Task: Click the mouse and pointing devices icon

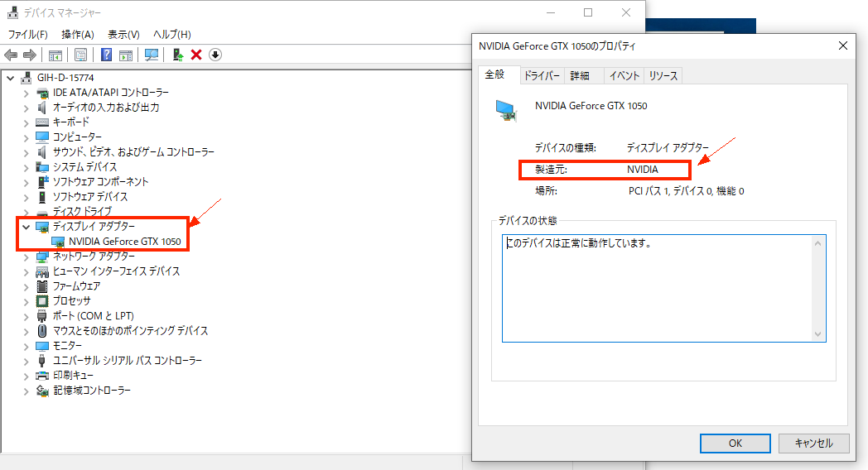Action: 42,331
